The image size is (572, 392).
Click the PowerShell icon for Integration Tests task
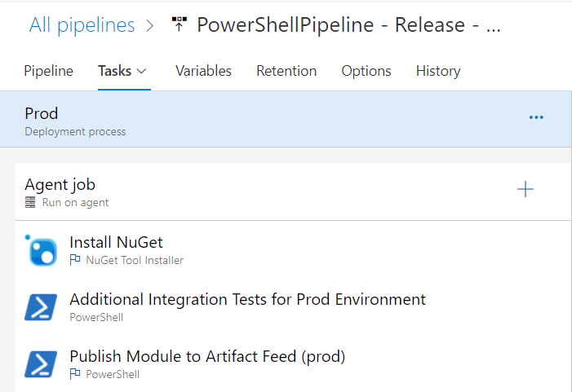41,307
